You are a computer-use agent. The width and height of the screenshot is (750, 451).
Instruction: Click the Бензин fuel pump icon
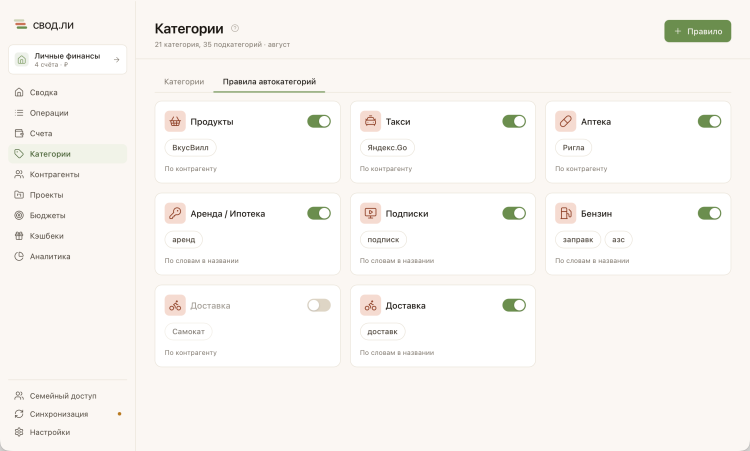pos(565,213)
